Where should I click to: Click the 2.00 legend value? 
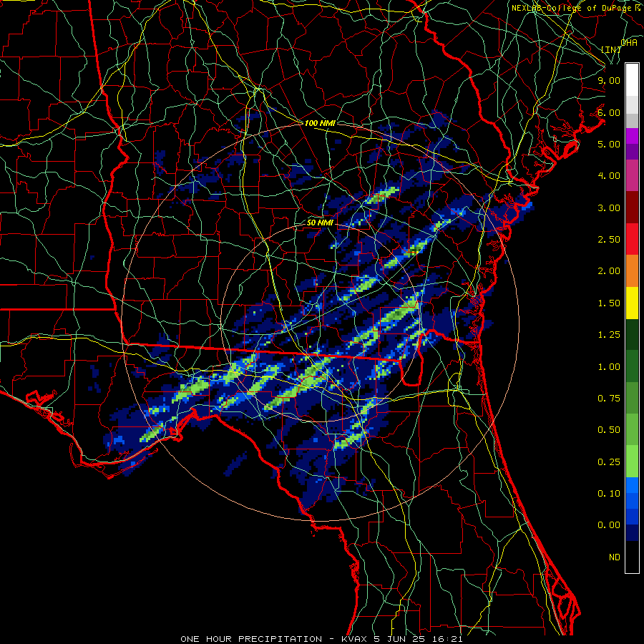pyautogui.click(x=609, y=271)
